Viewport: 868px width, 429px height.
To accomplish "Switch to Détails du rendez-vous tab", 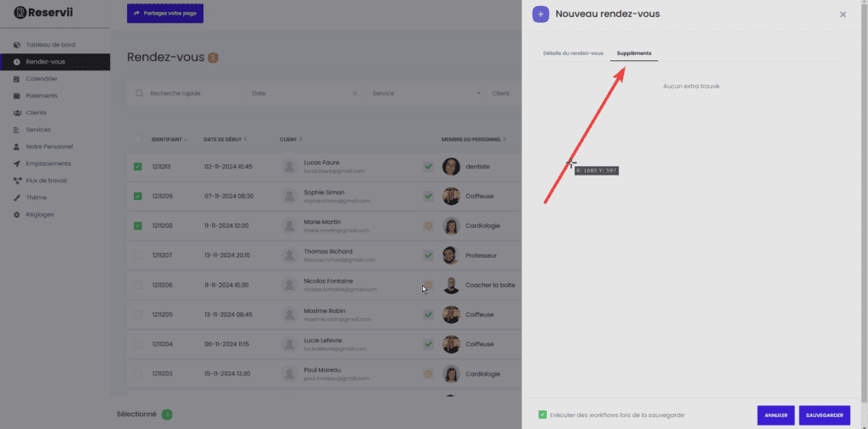I will (x=573, y=53).
